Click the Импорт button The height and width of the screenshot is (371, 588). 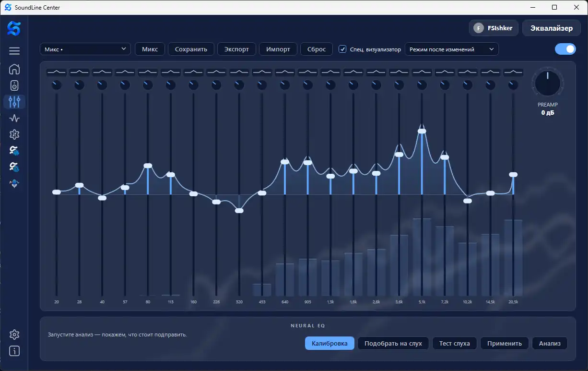click(278, 49)
